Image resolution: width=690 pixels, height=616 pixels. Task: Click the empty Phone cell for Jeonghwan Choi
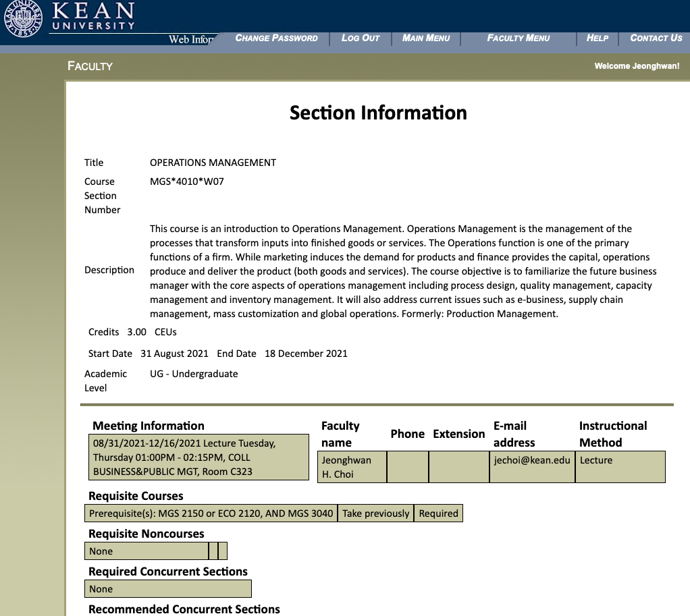[x=408, y=467]
